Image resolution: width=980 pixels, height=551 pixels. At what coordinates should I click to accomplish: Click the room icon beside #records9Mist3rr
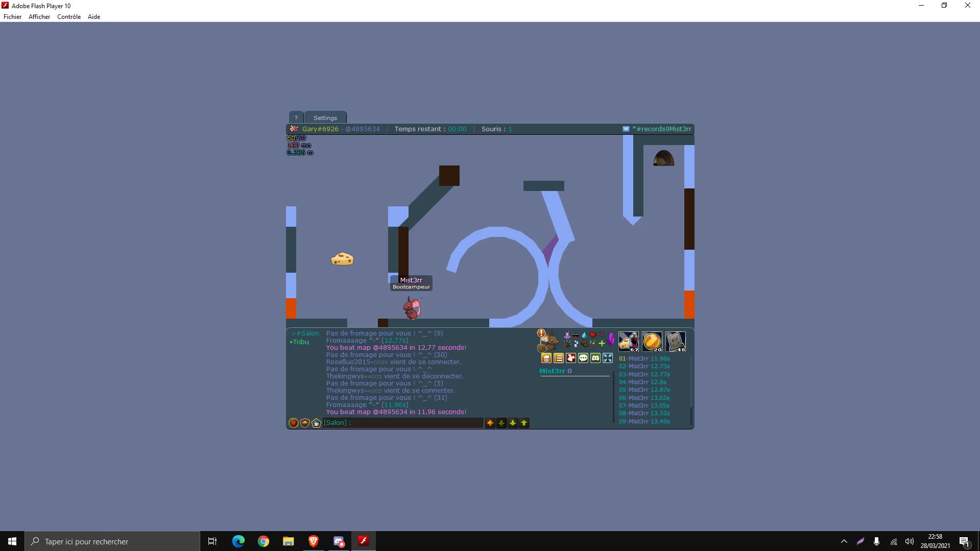[626, 129]
